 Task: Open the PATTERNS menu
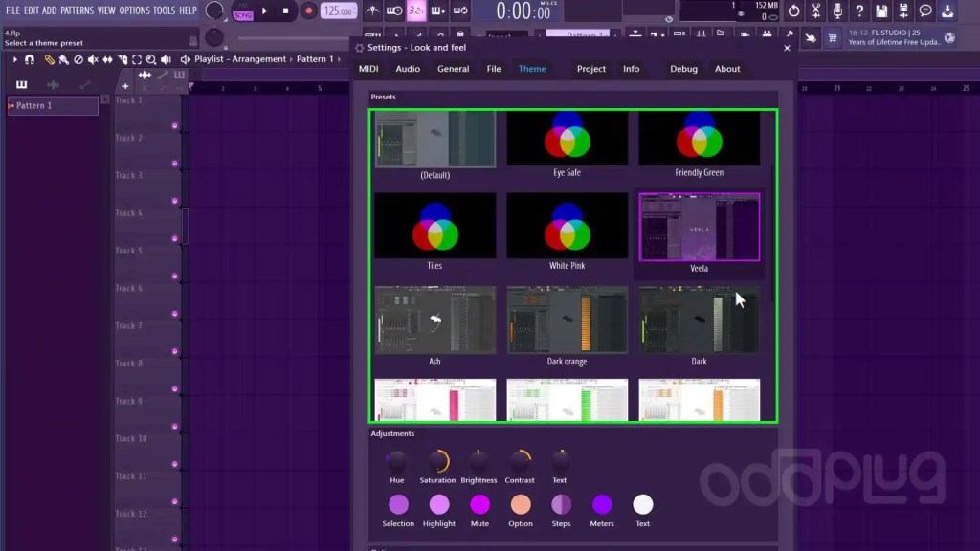[77, 11]
